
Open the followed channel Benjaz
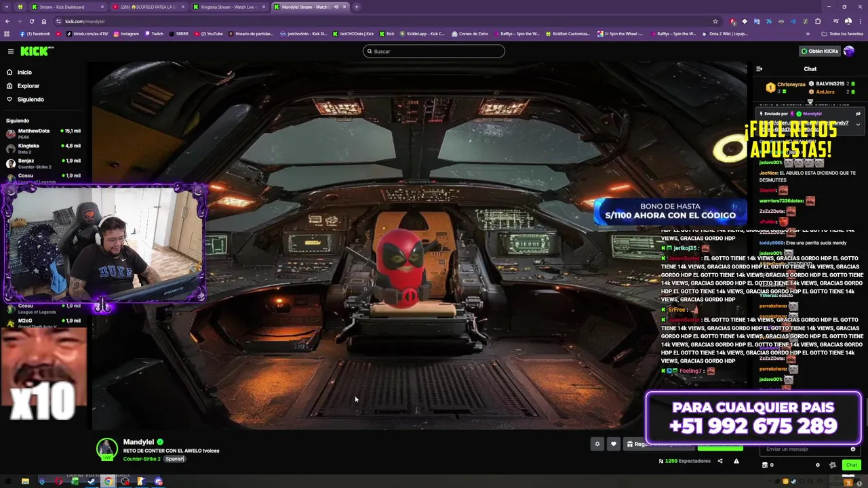(43, 163)
